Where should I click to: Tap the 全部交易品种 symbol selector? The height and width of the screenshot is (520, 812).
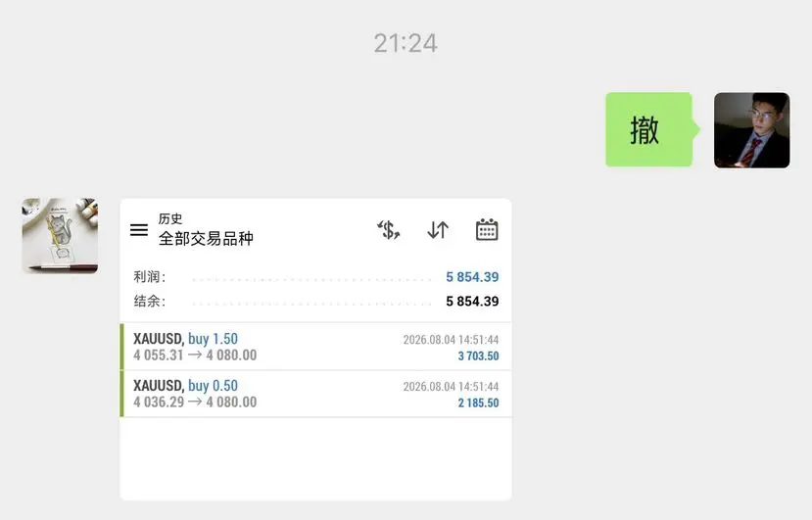(x=206, y=238)
